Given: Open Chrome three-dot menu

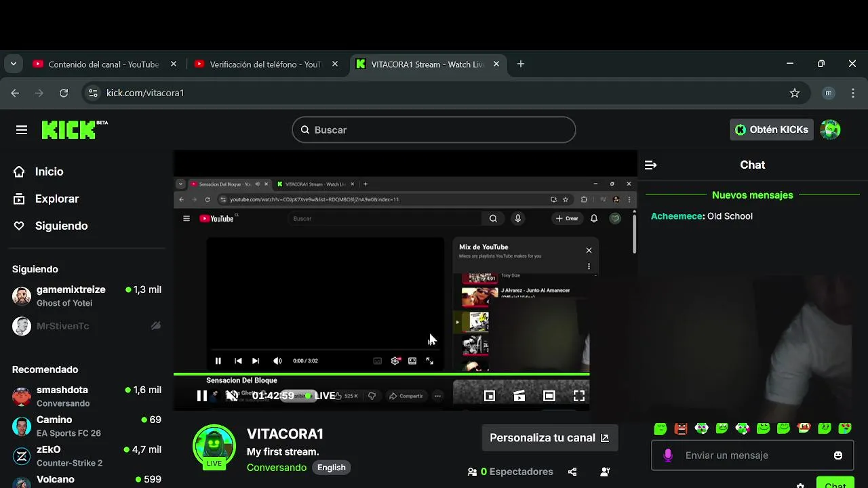Looking at the screenshot, I should 853,93.
